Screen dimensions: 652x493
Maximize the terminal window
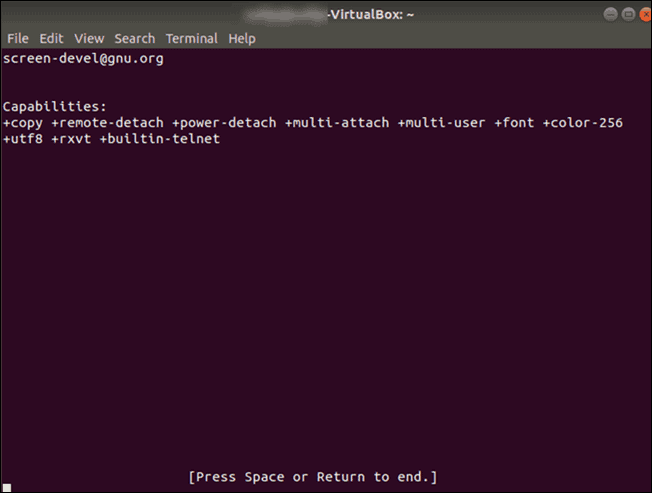pyautogui.click(x=628, y=15)
